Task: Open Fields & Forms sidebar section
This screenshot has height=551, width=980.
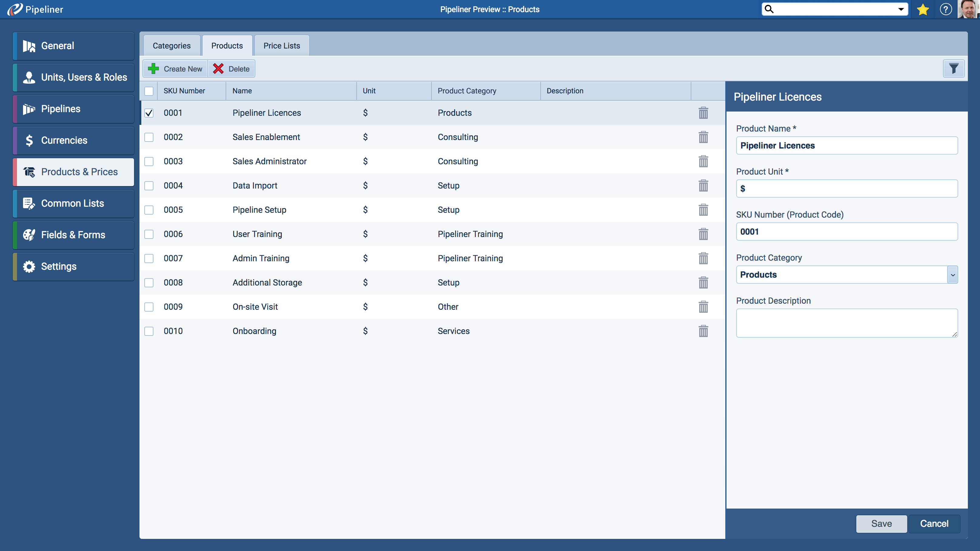Action: tap(73, 235)
